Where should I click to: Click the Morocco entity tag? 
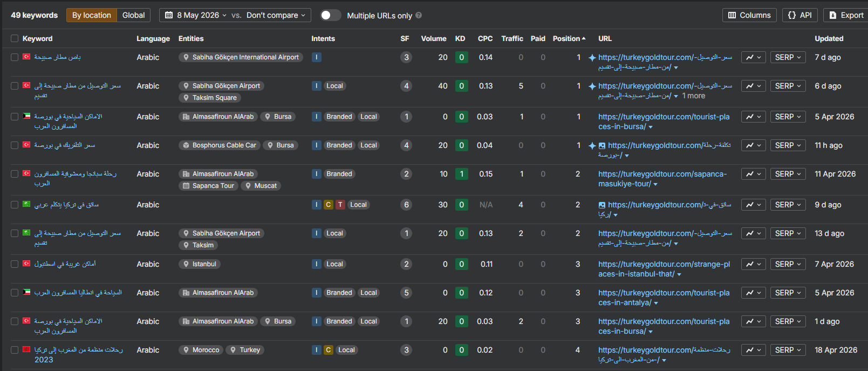tap(201, 350)
